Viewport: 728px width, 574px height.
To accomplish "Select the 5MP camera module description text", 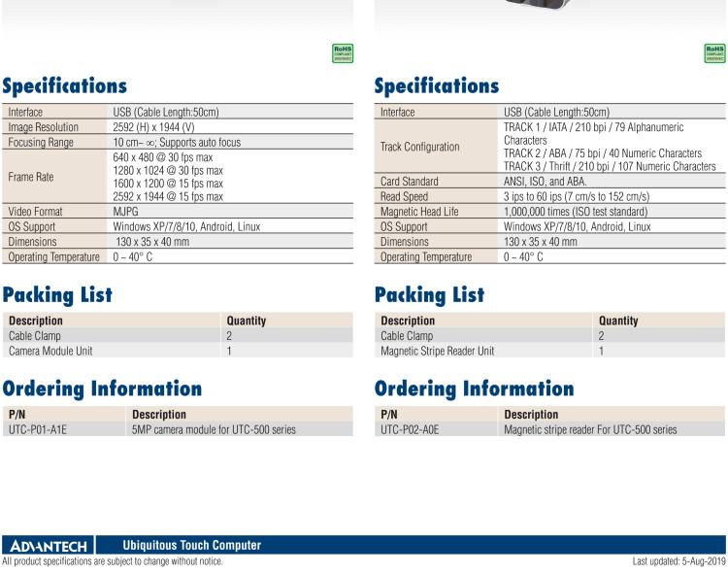I will point(214,429).
